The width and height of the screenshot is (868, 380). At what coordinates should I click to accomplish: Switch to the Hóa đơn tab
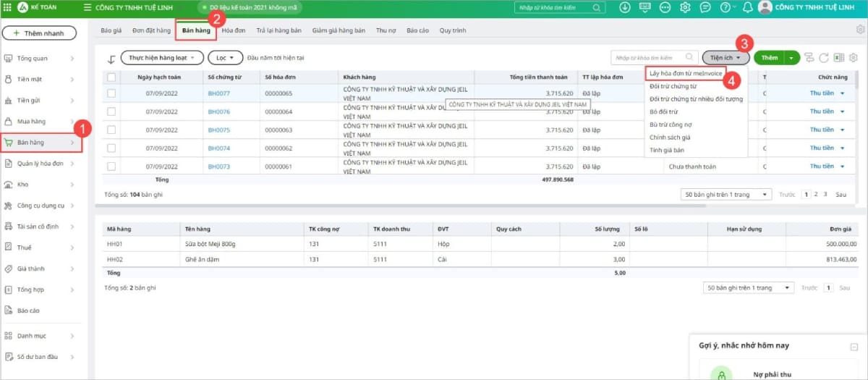click(x=234, y=31)
